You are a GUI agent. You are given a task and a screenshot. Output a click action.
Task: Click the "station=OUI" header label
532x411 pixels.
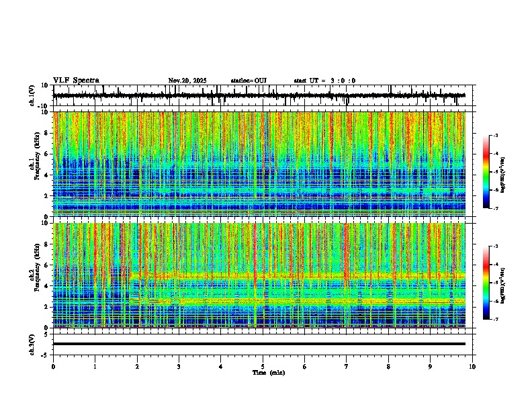[x=249, y=81]
